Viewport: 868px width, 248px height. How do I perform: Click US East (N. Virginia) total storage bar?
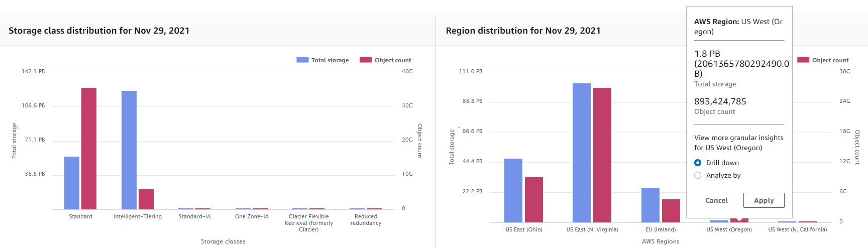582,153
